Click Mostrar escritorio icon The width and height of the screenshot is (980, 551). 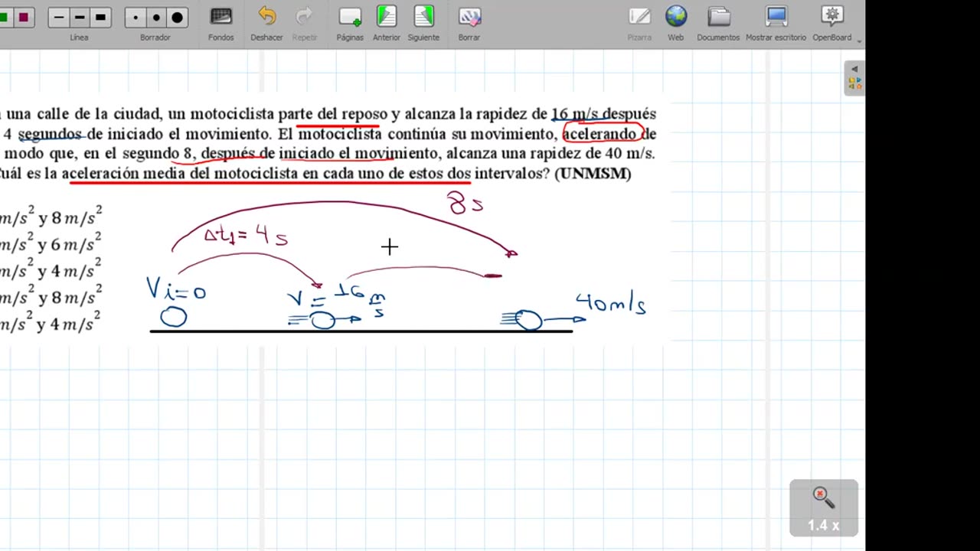776,17
